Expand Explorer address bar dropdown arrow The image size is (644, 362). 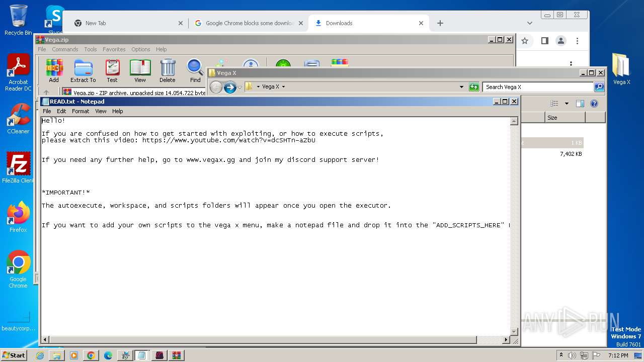[x=461, y=87]
